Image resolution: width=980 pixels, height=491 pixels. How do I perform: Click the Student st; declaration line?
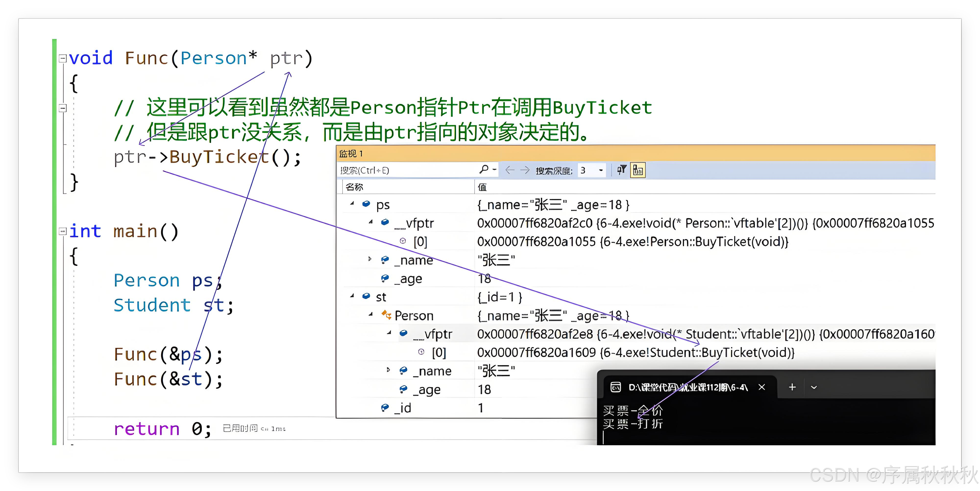pos(173,305)
